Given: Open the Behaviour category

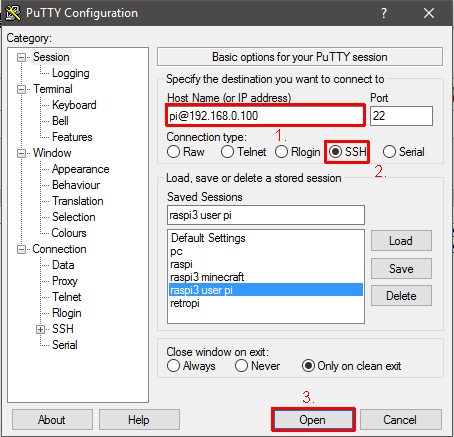Looking at the screenshot, I should tap(76, 185).
